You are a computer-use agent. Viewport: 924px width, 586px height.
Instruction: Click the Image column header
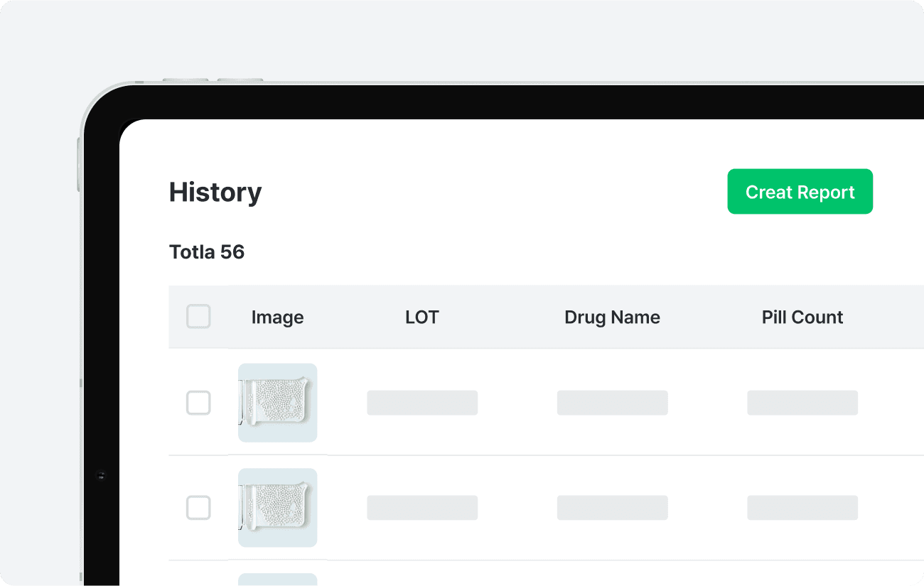pos(277,318)
